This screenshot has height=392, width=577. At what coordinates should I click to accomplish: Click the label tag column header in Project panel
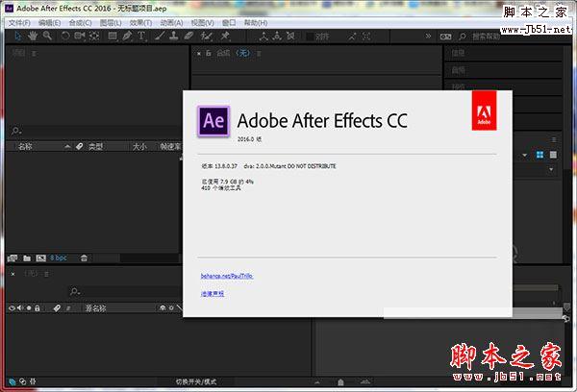pos(79,146)
